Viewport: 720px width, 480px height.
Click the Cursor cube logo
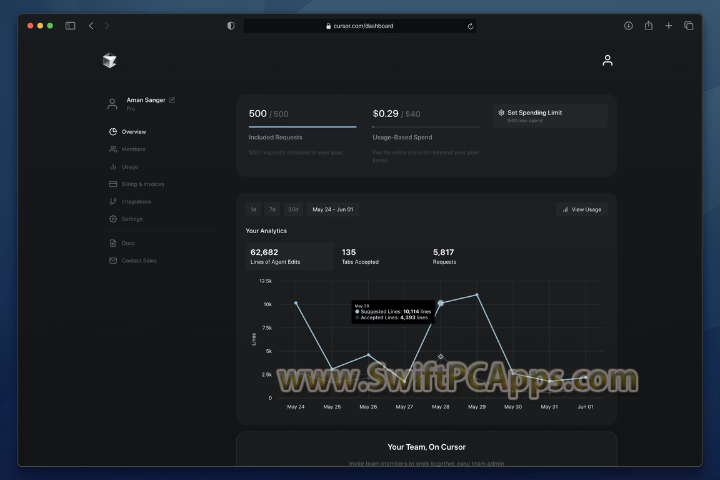[x=109, y=60]
